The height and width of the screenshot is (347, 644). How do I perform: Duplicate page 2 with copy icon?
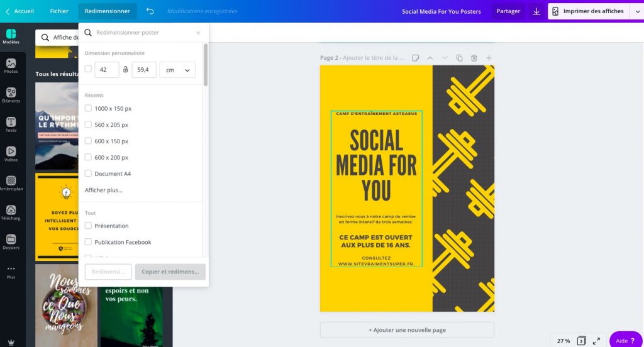pyautogui.click(x=459, y=58)
